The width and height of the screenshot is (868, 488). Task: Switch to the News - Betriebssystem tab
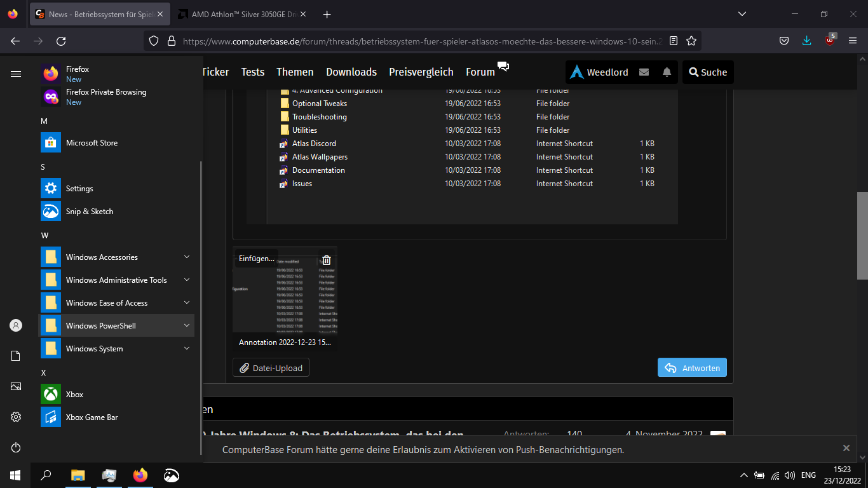tap(100, 14)
